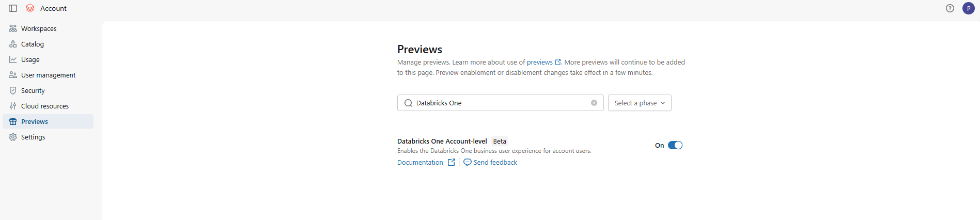Click external link icon next to previews

click(x=558, y=62)
